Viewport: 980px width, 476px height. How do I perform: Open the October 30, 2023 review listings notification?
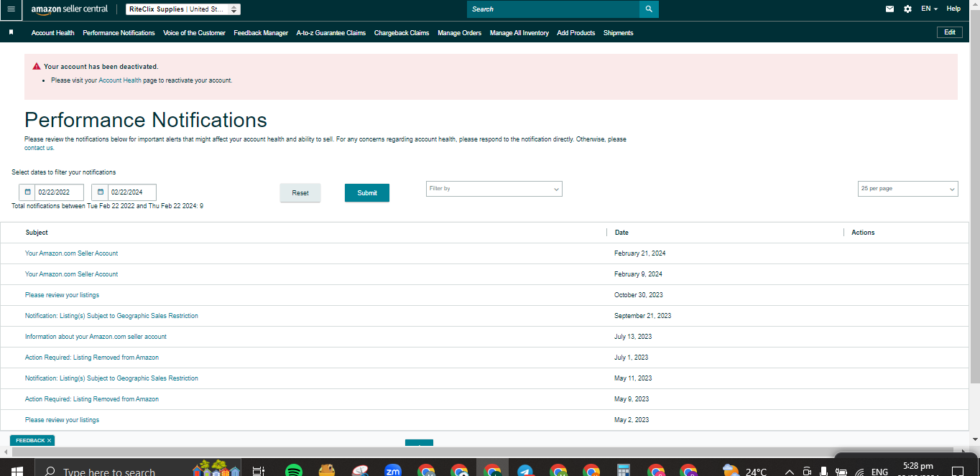tap(62, 295)
